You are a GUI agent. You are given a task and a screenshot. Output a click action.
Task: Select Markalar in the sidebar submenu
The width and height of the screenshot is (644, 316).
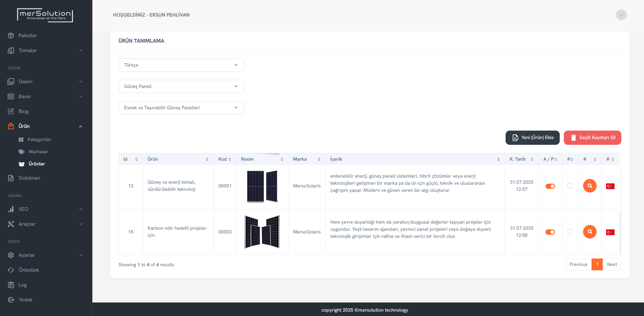click(x=38, y=152)
